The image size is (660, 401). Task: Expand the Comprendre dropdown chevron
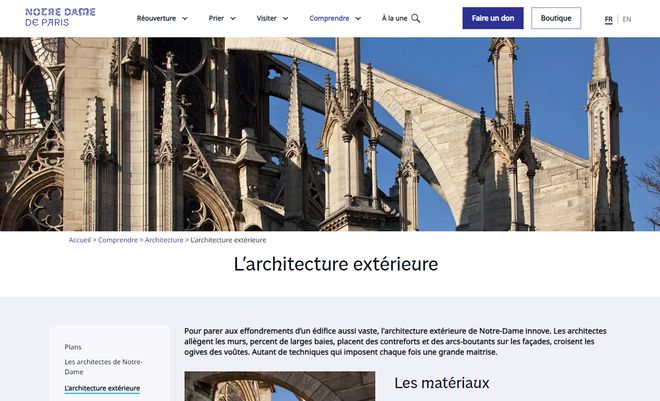(x=356, y=18)
